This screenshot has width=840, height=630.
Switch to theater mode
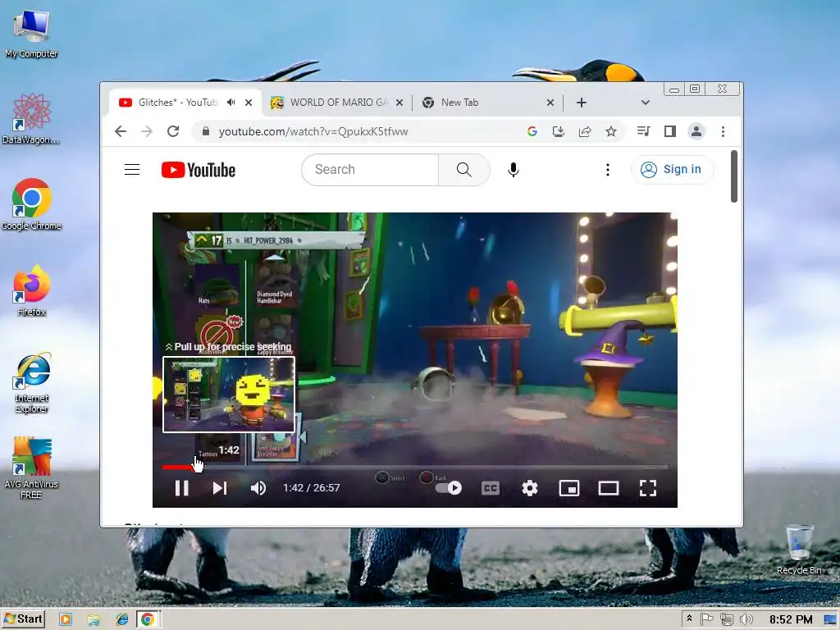[609, 488]
